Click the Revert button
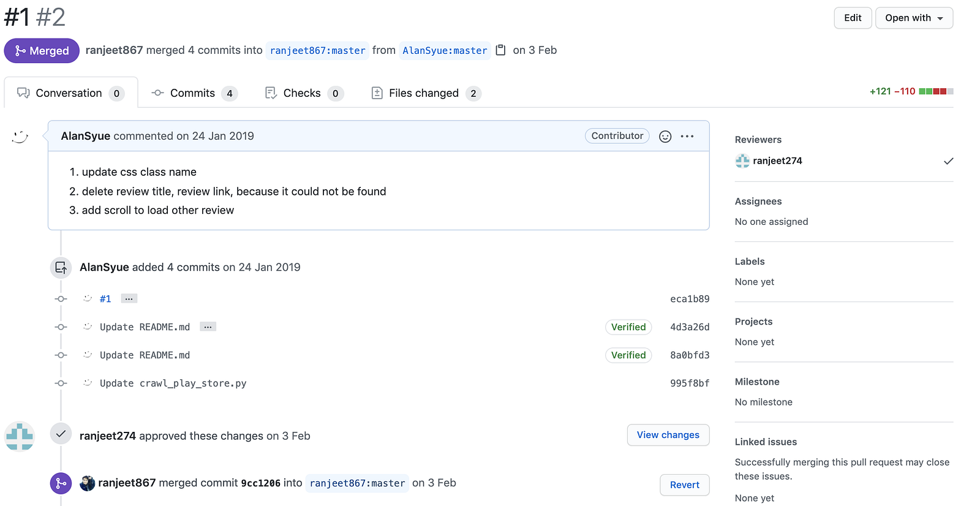 684,485
